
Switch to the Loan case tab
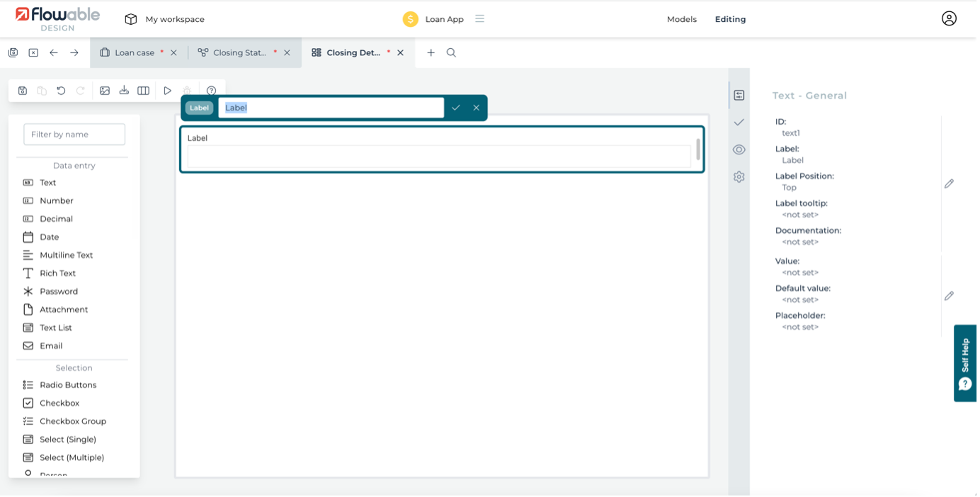pos(135,52)
